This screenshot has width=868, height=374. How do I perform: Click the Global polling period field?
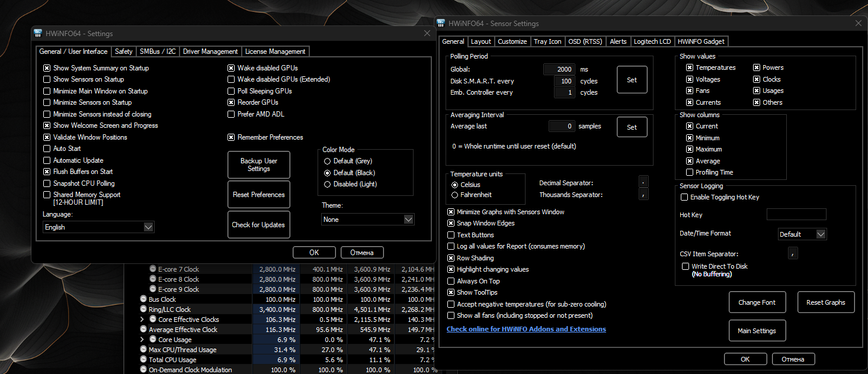click(x=559, y=69)
